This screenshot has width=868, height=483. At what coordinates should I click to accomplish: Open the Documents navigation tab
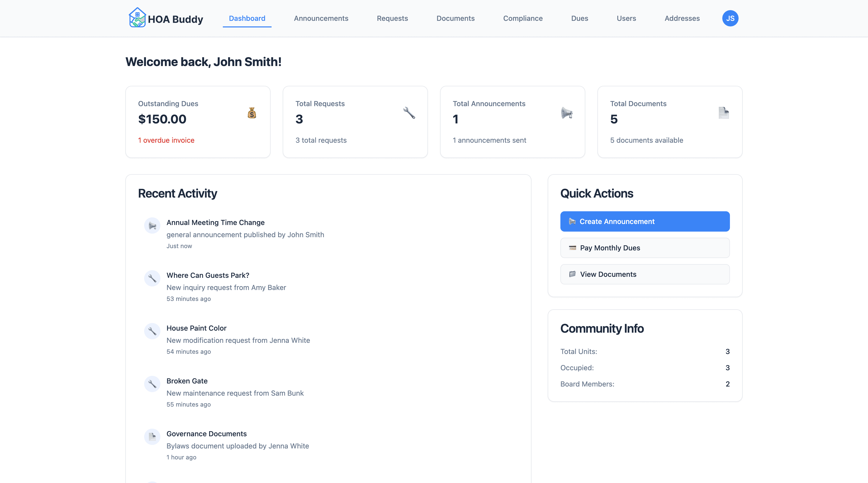[456, 18]
